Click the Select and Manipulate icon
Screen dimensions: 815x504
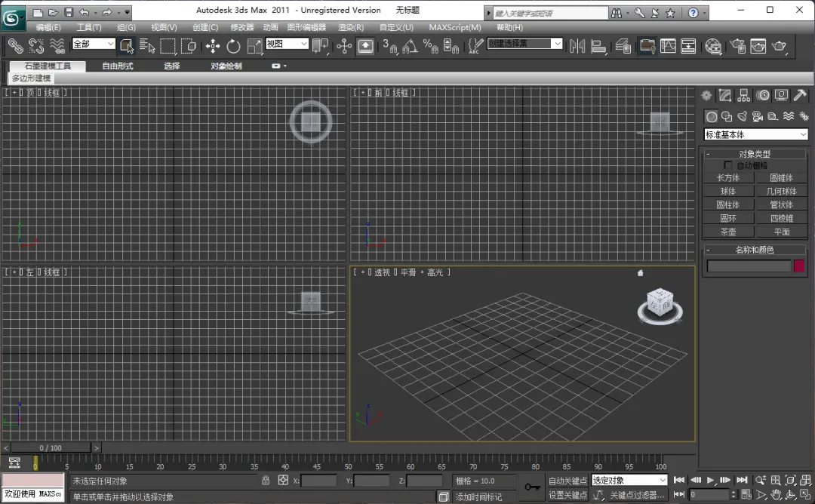tap(344, 46)
